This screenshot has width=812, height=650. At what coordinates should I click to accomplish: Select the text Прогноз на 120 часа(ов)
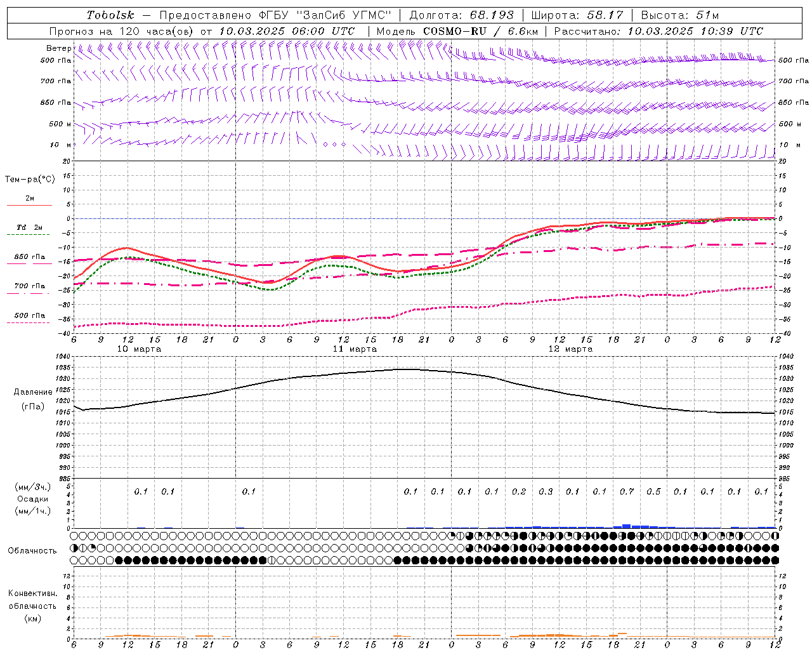click(122, 31)
